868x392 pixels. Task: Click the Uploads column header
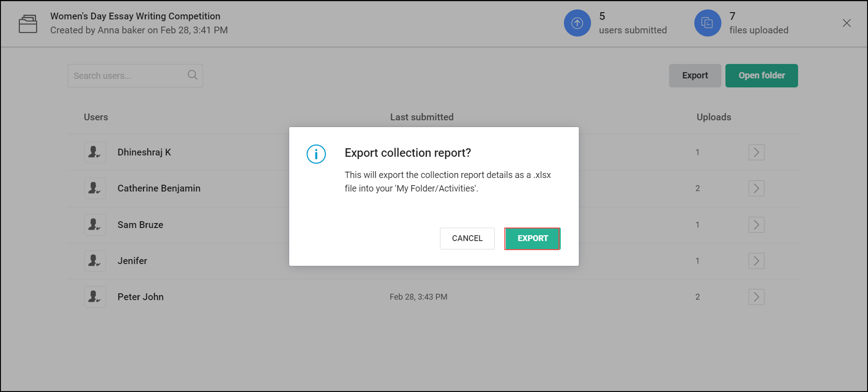pyautogui.click(x=714, y=117)
